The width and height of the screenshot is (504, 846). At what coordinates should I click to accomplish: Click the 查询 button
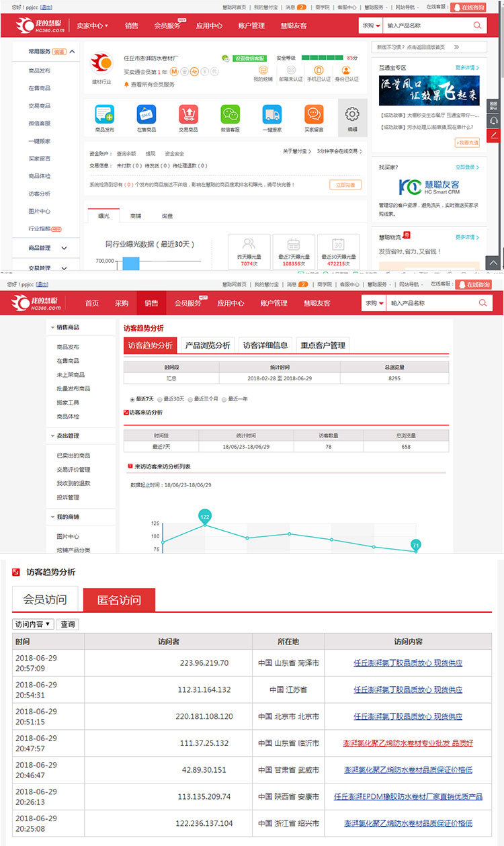click(68, 624)
